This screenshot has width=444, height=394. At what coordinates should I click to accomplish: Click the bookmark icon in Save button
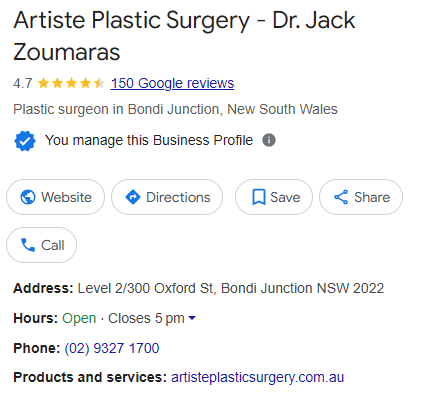pyautogui.click(x=259, y=197)
